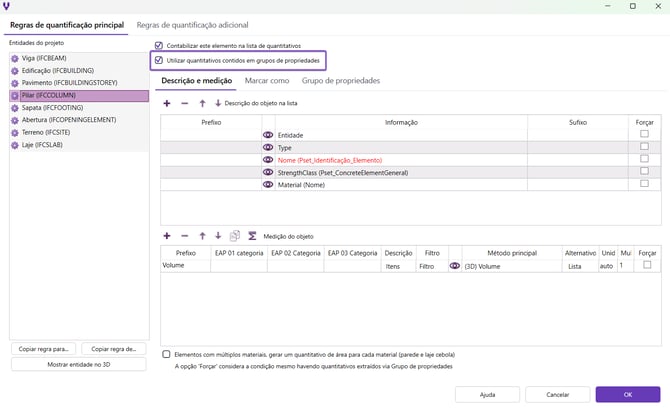Click the gear icon beside Pavimento (IFCBUILDINGSTOREY)
Viewport: 670px width, 408px height.
click(x=15, y=83)
